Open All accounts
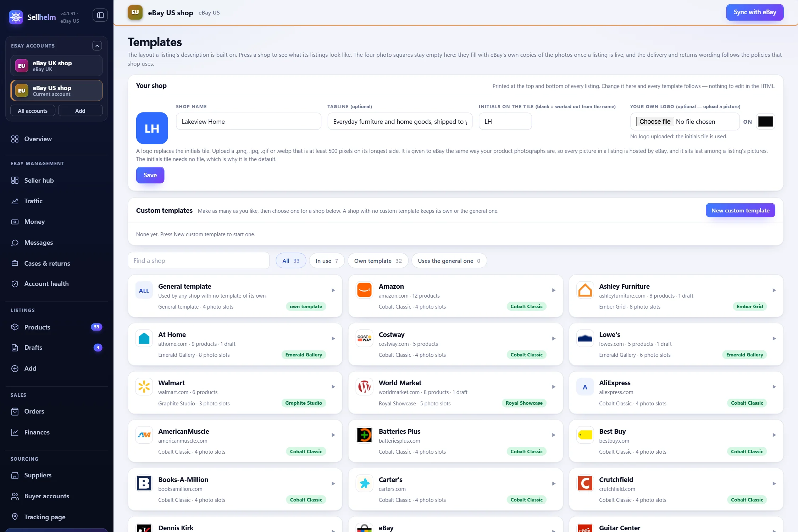Viewport: 798px width, 532px height. tap(33, 111)
